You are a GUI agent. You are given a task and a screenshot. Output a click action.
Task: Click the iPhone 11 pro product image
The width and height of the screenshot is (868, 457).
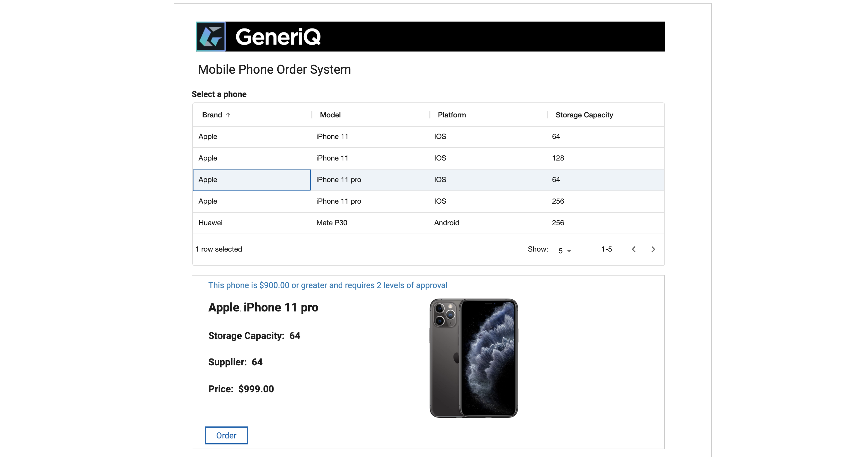coord(474,358)
